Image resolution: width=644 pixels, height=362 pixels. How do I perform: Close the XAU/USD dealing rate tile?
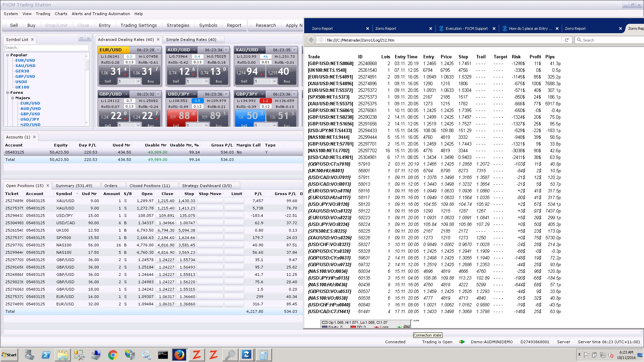click(294, 50)
